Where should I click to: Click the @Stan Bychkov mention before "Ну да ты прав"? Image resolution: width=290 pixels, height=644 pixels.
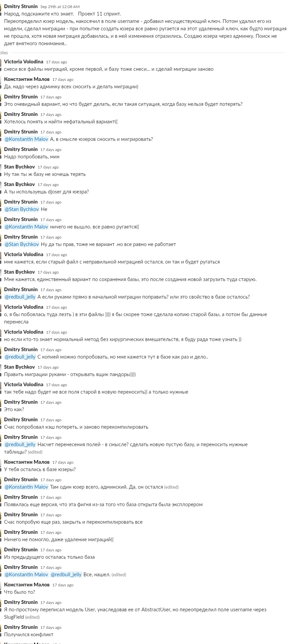click(x=22, y=244)
